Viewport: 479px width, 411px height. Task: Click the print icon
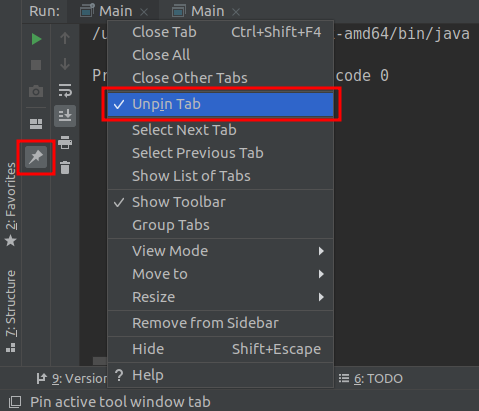click(x=65, y=142)
